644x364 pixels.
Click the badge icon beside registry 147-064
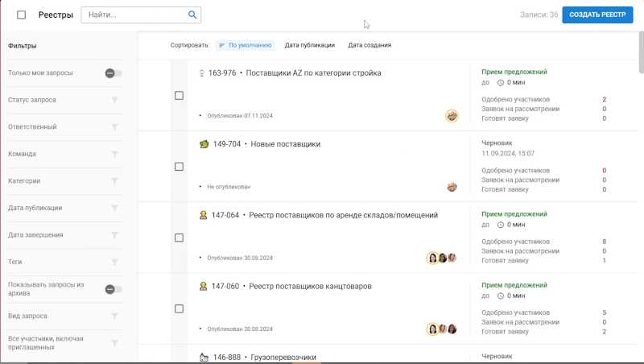tap(204, 215)
